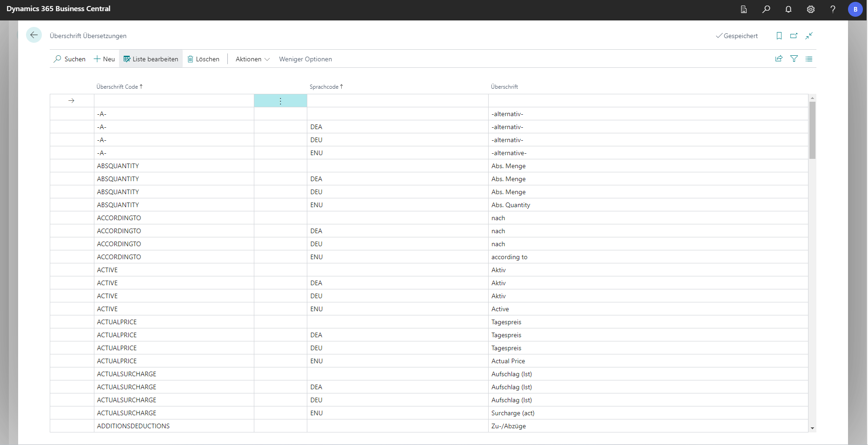
Task: Toggle the filter pane icon
Action: click(794, 59)
